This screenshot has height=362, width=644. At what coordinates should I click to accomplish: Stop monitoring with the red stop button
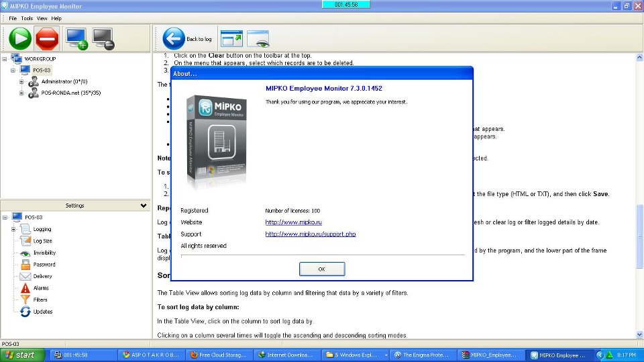(47, 39)
